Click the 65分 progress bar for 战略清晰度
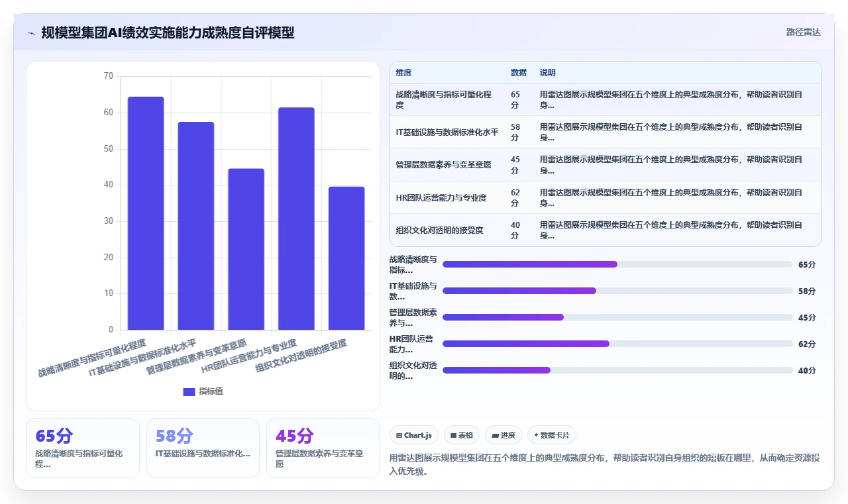 pyautogui.click(x=617, y=264)
